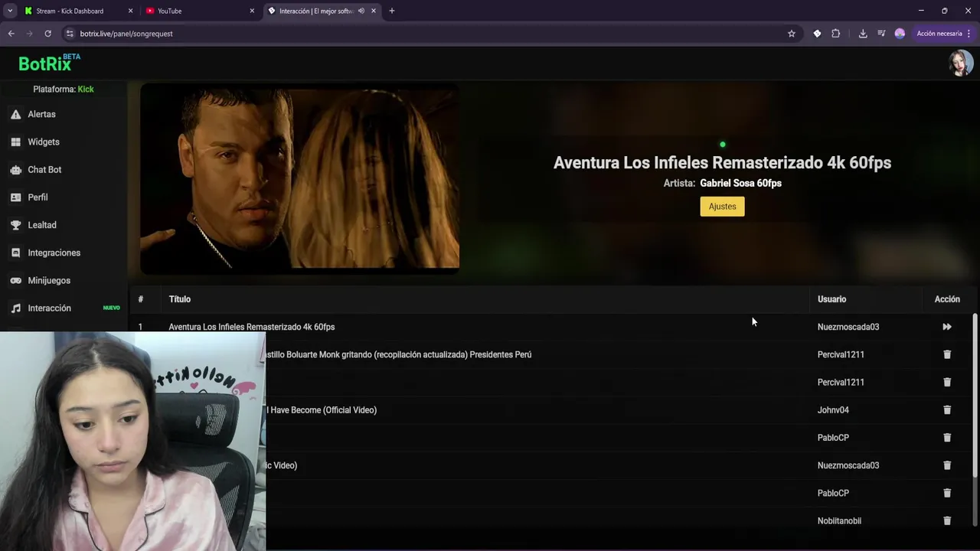Close the YouTube tab
The width and height of the screenshot is (980, 551).
[253, 11]
